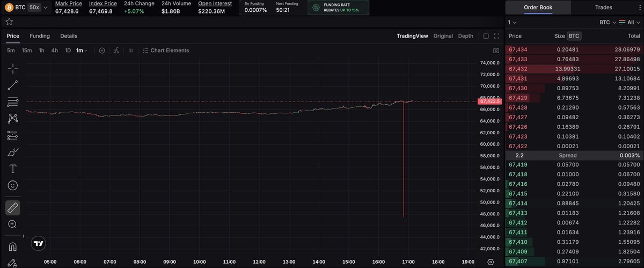Click the Spread row in the order book

tap(574, 155)
